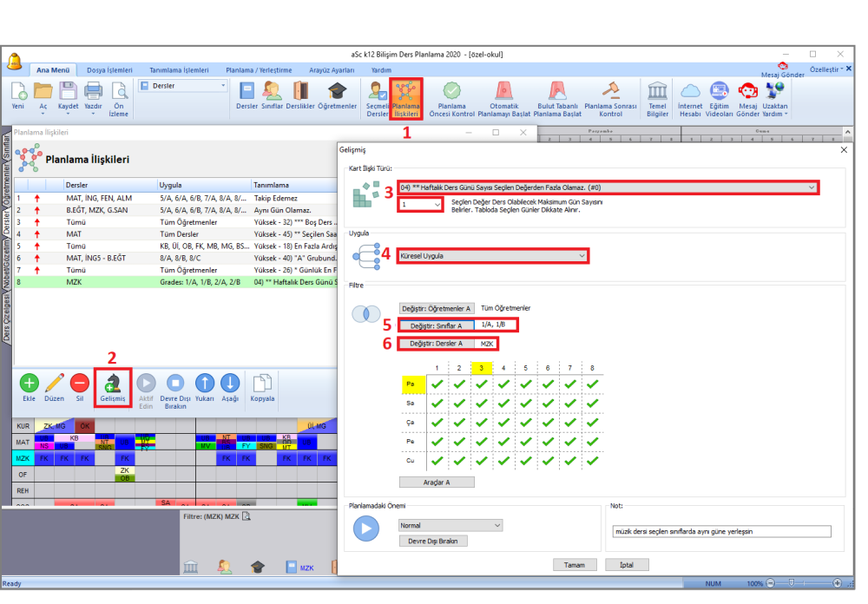Click the red Sil delete icon
This screenshot has height=604, width=868.
tap(80, 383)
